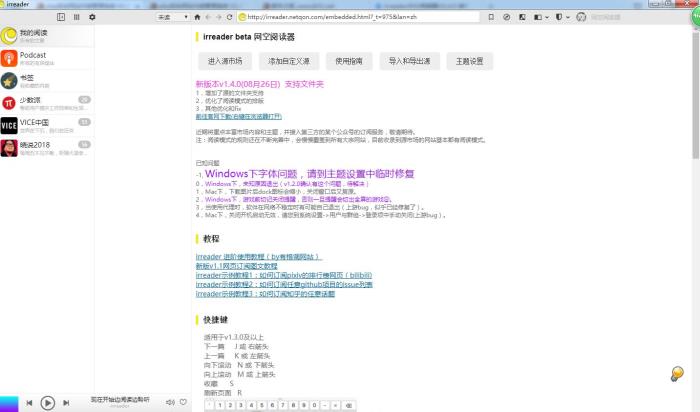Open the shield icon dropdown
This screenshot has width=700, height=412.
[x=562, y=17]
